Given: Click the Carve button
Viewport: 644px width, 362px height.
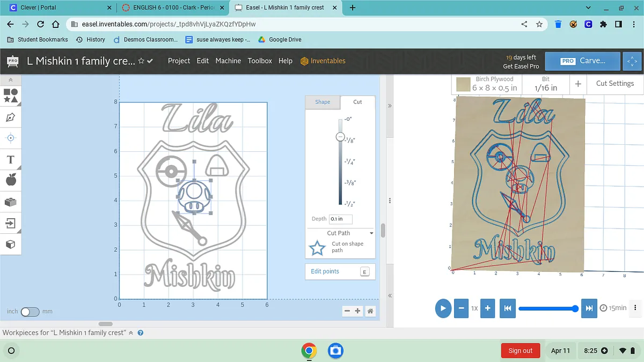Looking at the screenshot, I should coord(582,61).
